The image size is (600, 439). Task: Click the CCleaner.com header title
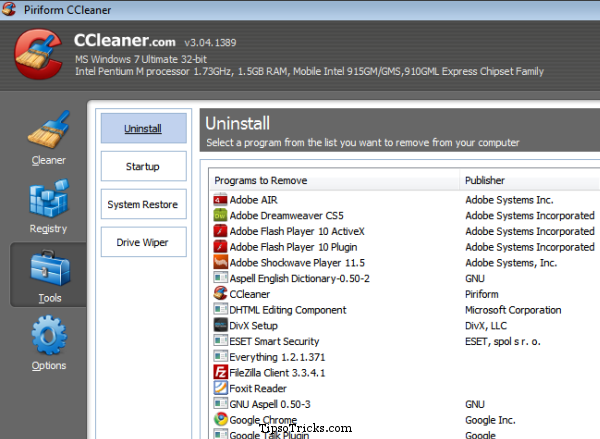125,41
